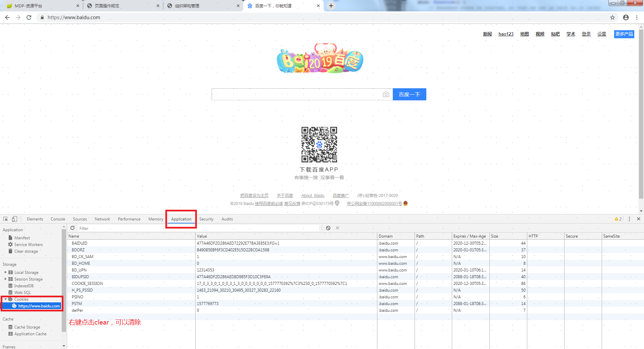Expand the Local Storage tree item
The width and height of the screenshot is (644, 349).
[5, 272]
